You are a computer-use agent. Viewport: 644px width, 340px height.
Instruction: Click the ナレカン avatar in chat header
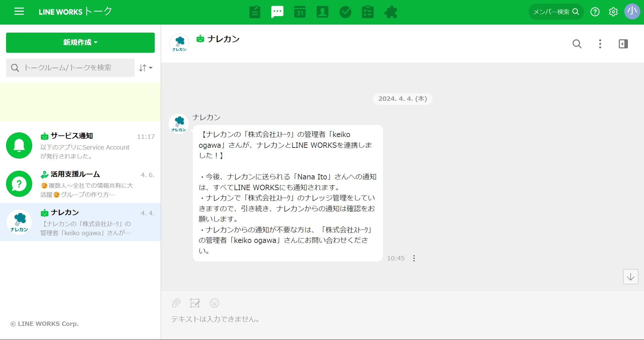click(179, 44)
